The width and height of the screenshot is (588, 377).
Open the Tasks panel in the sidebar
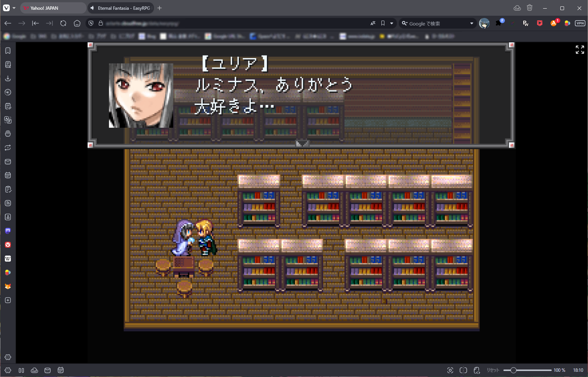(8, 189)
